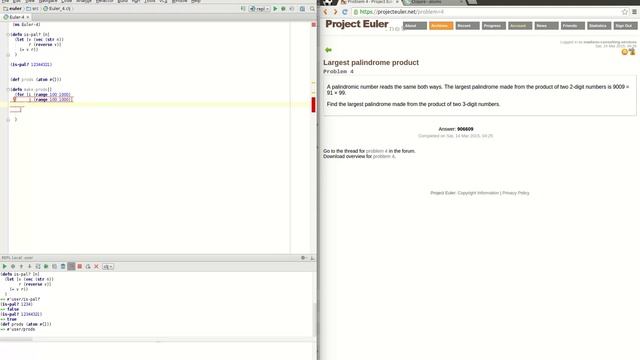
Task: Click the debug bug icon in REPL toolbar
Action: 13,267
